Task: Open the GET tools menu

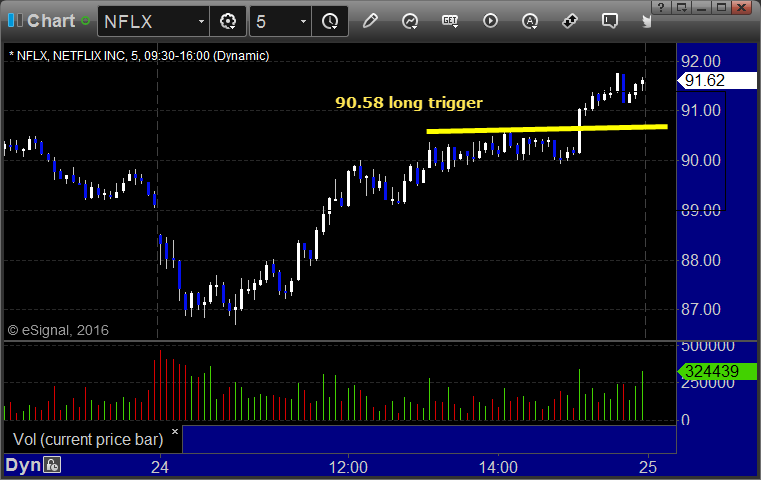Action: tap(450, 21)
